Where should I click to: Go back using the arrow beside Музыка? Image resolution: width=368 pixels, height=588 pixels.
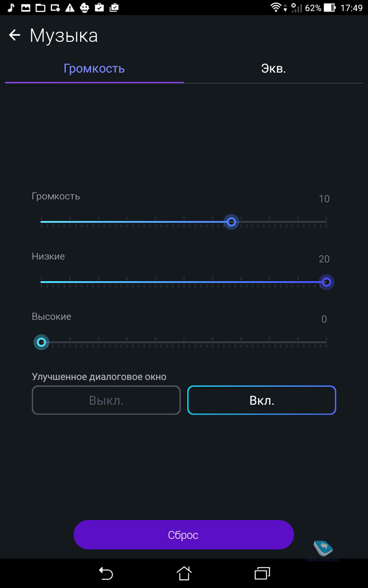click(15, 35)
